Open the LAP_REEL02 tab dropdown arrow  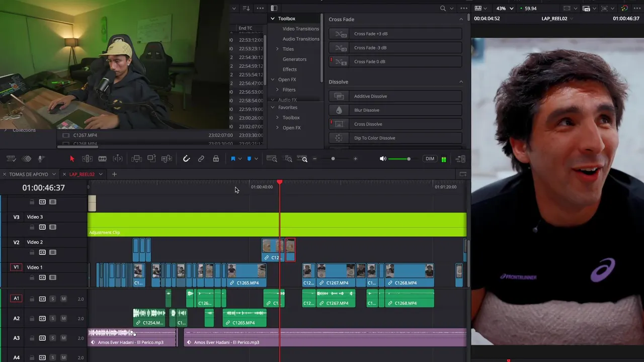[101, 174]
